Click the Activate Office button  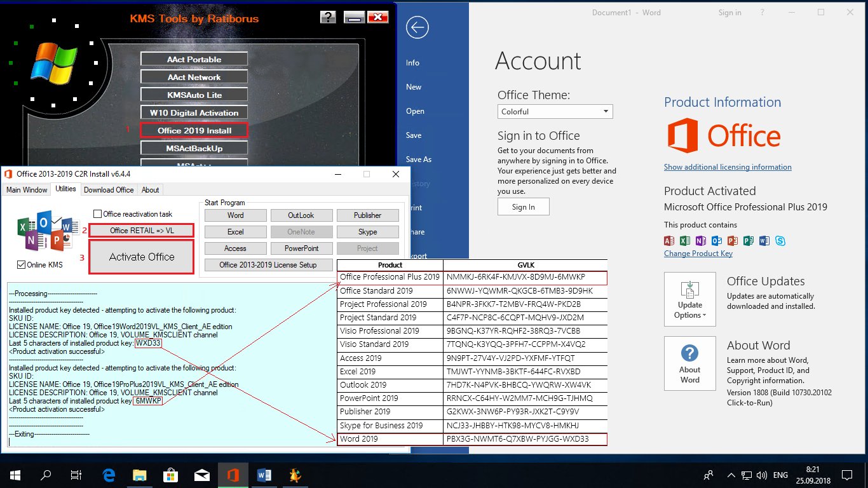142,257
